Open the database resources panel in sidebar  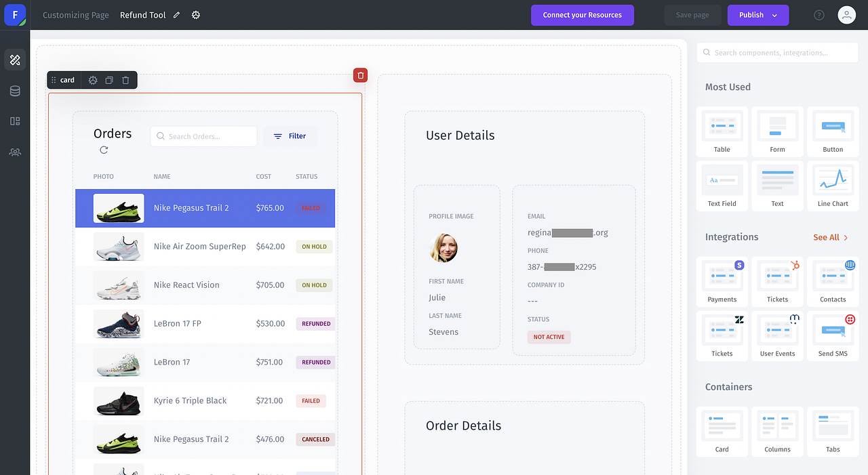(x=15, y=91)
